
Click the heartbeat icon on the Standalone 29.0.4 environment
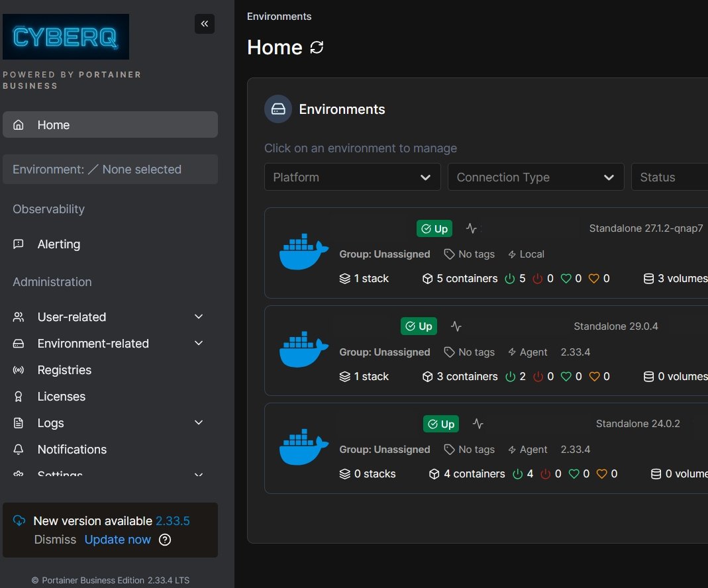[456, 326]
